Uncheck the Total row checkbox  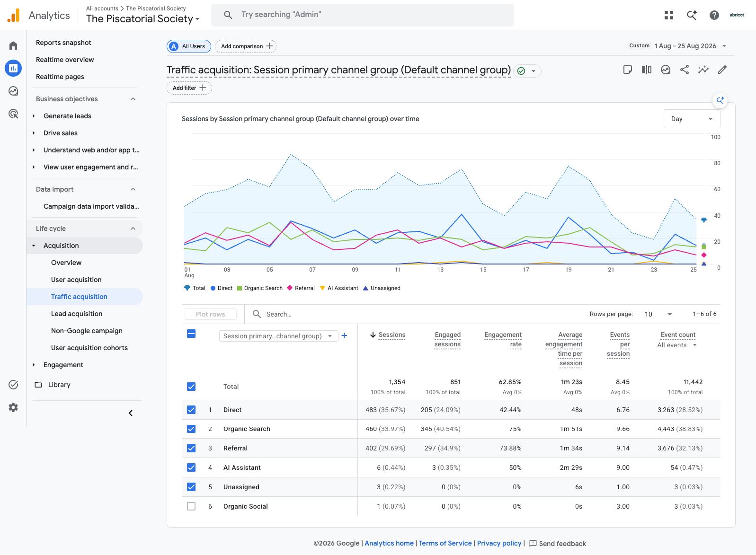[191, 387]
